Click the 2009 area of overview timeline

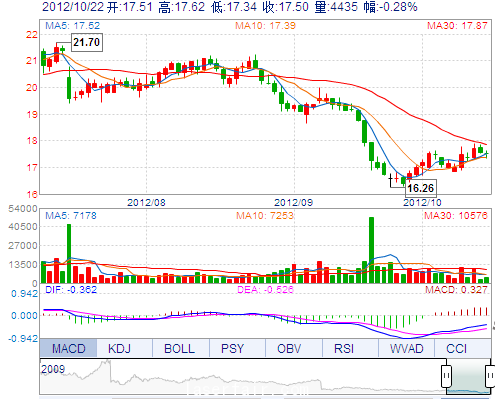click(x=53, y=369)
